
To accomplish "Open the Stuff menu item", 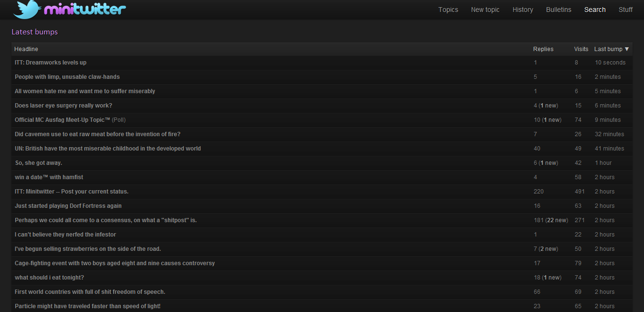I will (x=625, y=10).
